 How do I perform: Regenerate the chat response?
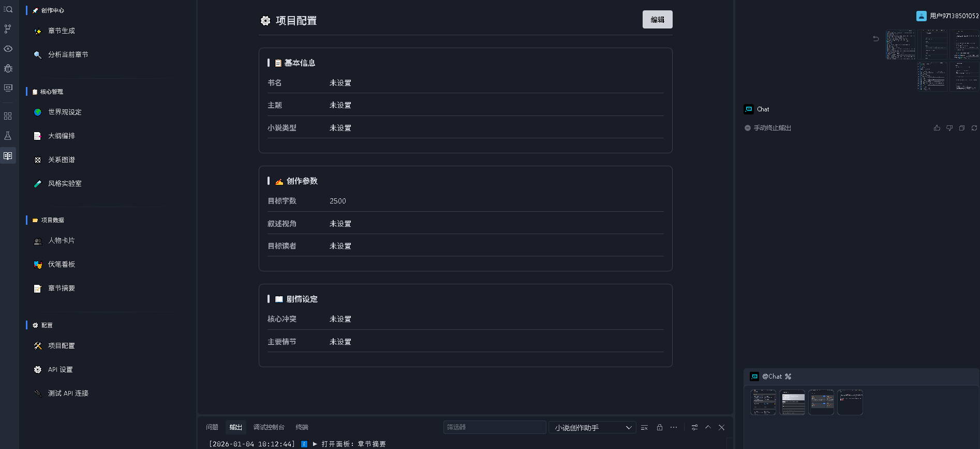[x=974, y=128]
